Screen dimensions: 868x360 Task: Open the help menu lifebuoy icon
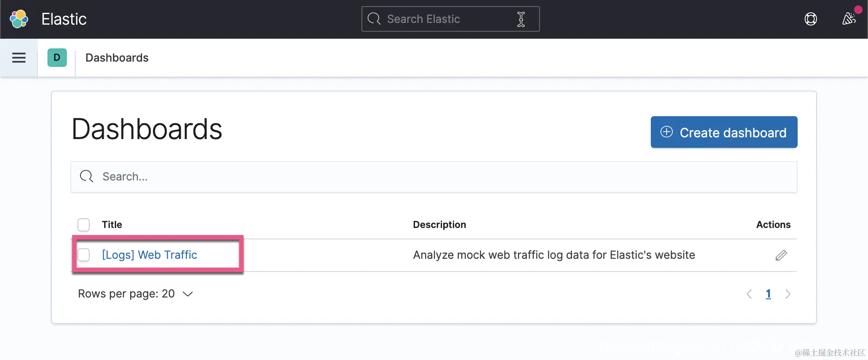coord(810,19)
